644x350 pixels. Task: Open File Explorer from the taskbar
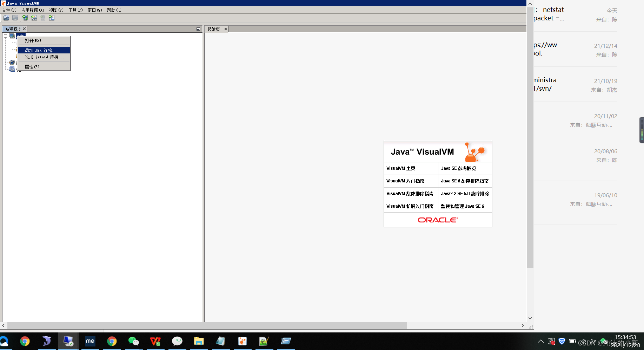point(199,341)
